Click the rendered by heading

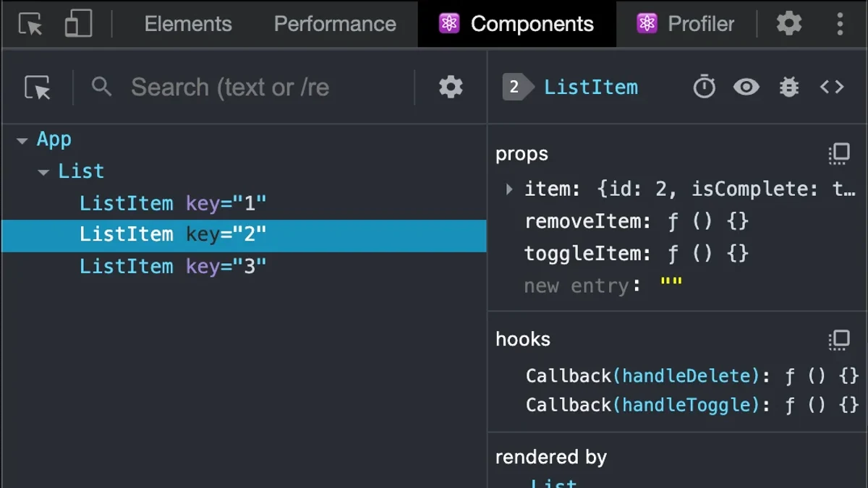551,457
